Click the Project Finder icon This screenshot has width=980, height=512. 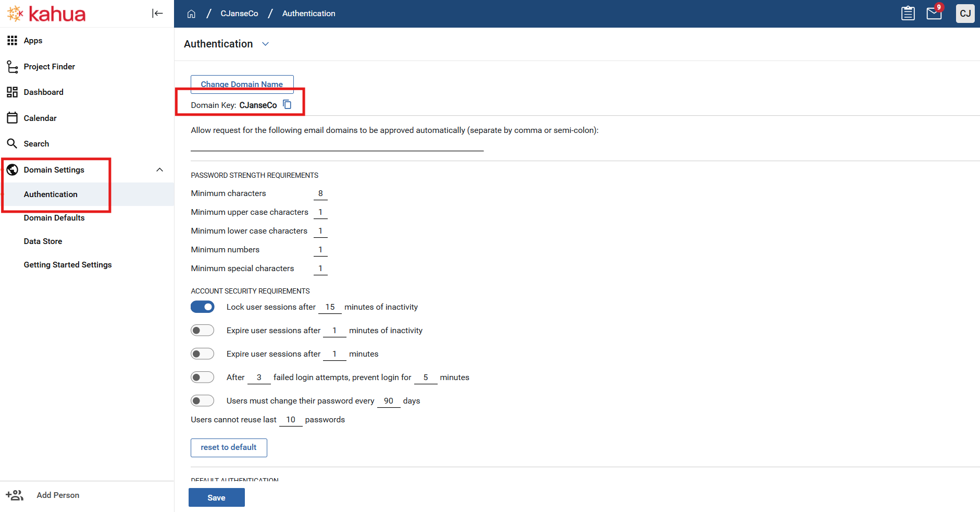(12, 67)
